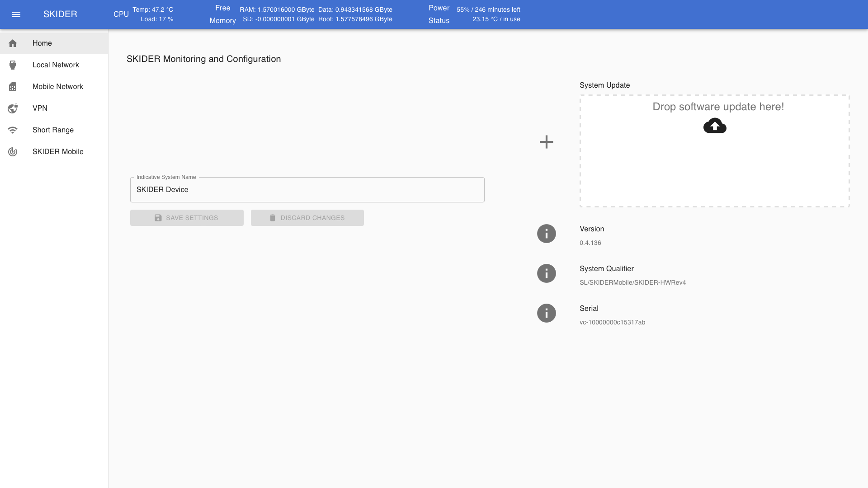
Task: Click the SKIDER Mobile radar icon
Action: [x=13, y=152]
